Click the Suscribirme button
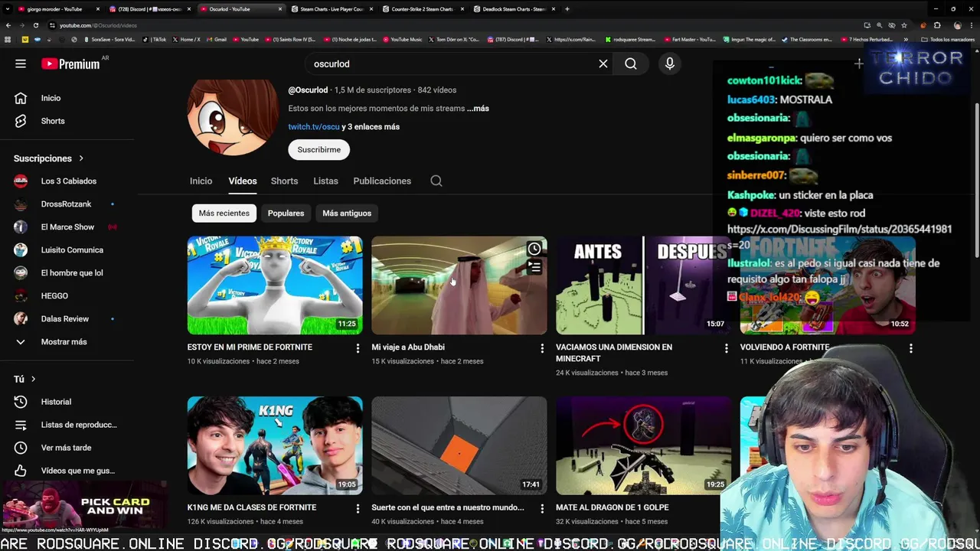 point(319,150)
